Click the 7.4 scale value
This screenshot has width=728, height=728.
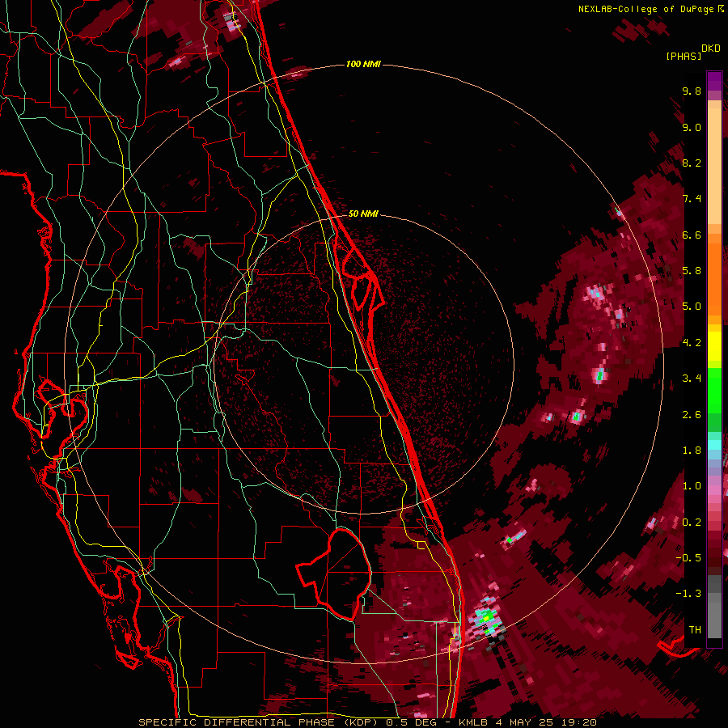tap(692, 199)
